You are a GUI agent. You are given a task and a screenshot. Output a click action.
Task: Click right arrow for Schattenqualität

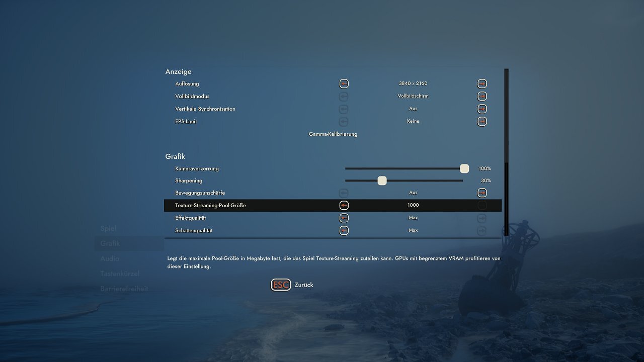pyautogui.click(x=482, y=231)
